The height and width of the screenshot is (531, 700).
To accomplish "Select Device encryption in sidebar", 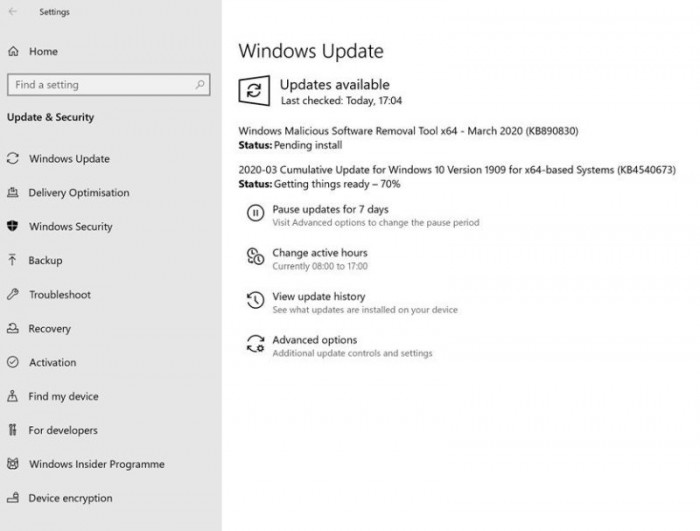I will (70, 498).
